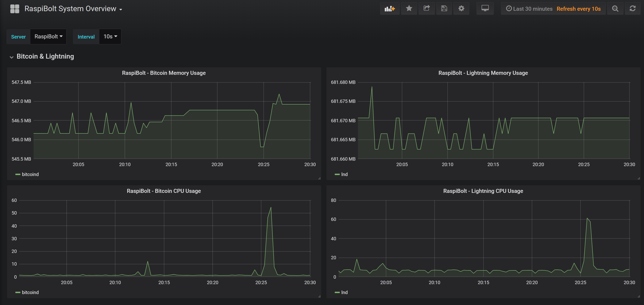The height and width of the screenshot is (305, 644).
Task: Star this dashboard as favorite
Action: 409,8
